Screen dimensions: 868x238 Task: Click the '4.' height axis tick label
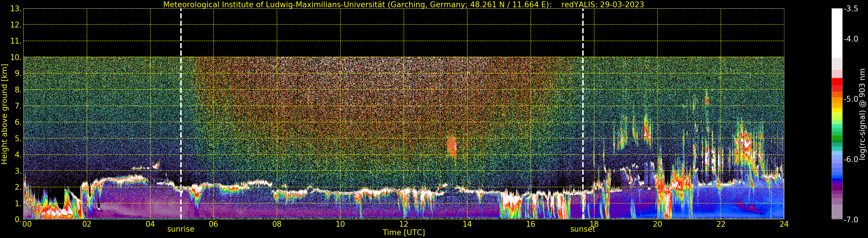[18, 155]
